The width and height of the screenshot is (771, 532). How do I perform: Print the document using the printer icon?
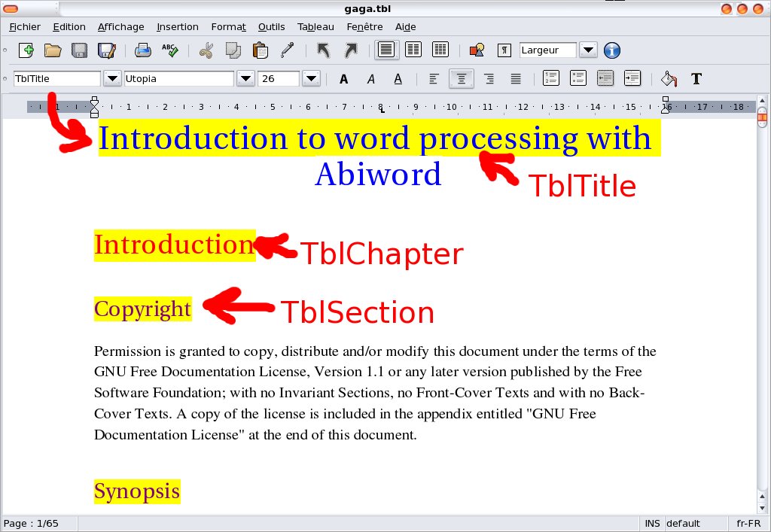click(143, 50)
